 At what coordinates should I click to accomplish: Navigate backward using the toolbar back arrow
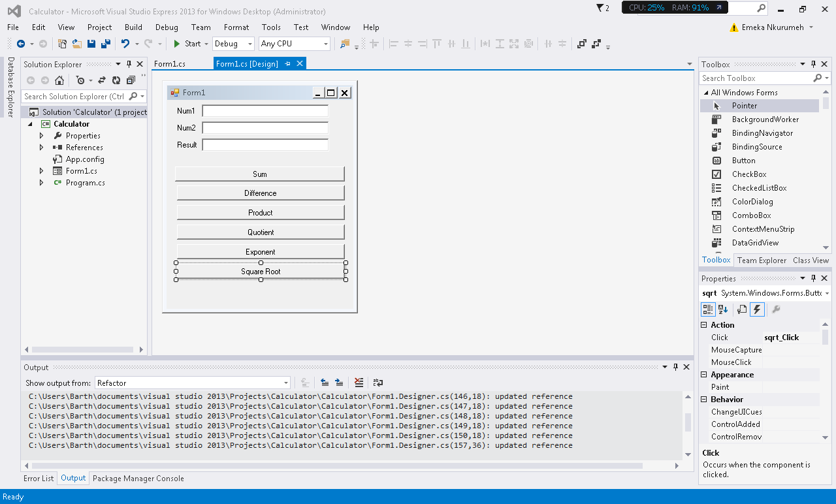point(21,44)
